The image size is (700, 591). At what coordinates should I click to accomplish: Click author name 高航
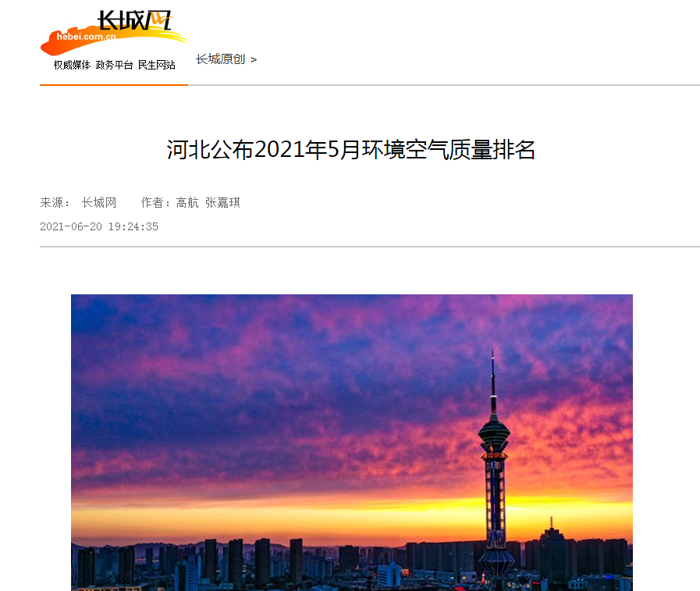[x=187, y=203]
